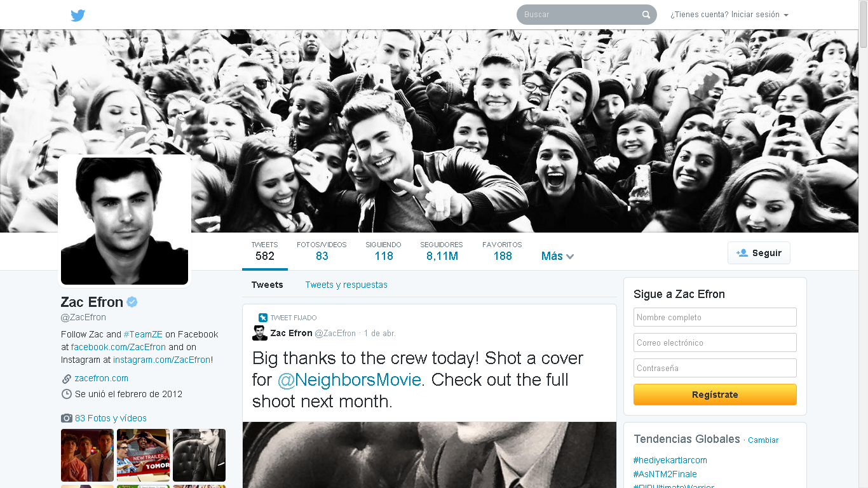868x488 pixels.
Task: Click the pinned tweet pin icon
Action: 263,318
